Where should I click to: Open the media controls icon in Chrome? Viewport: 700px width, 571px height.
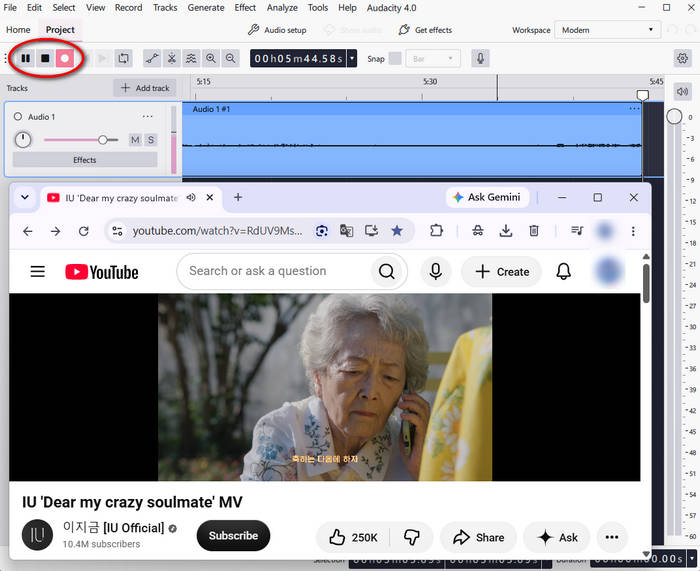coord(577,231)
